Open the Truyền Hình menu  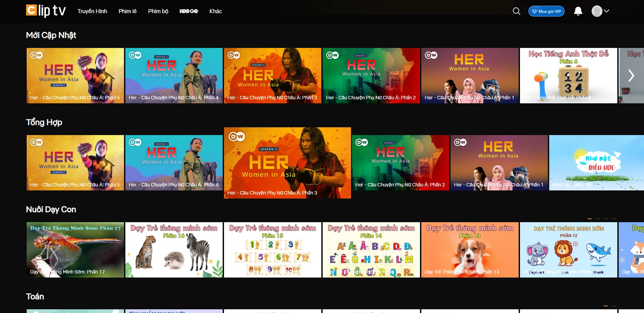coord(92,11)
